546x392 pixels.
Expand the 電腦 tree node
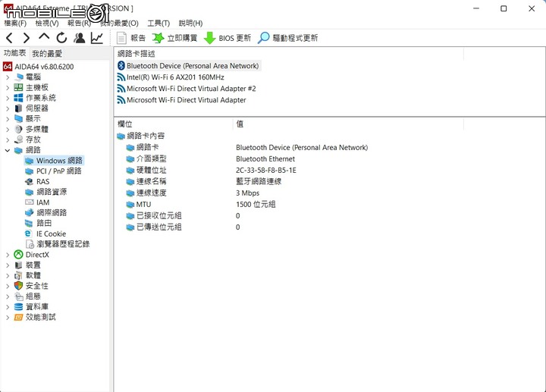[x=8, y=77]
